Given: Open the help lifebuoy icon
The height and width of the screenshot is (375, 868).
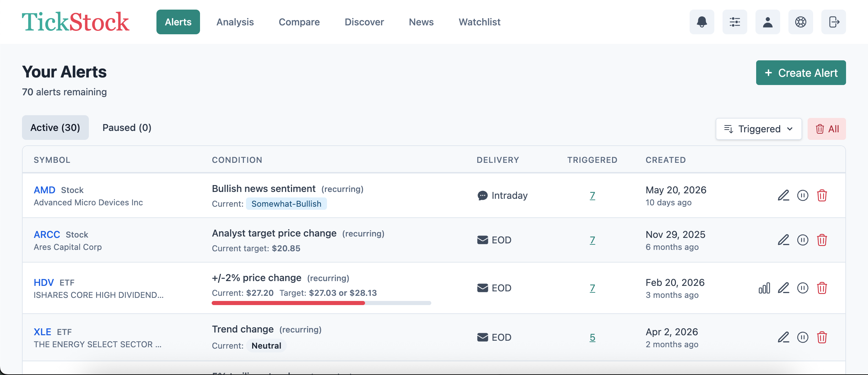Looking at the screenshot, I should (800, 22).
